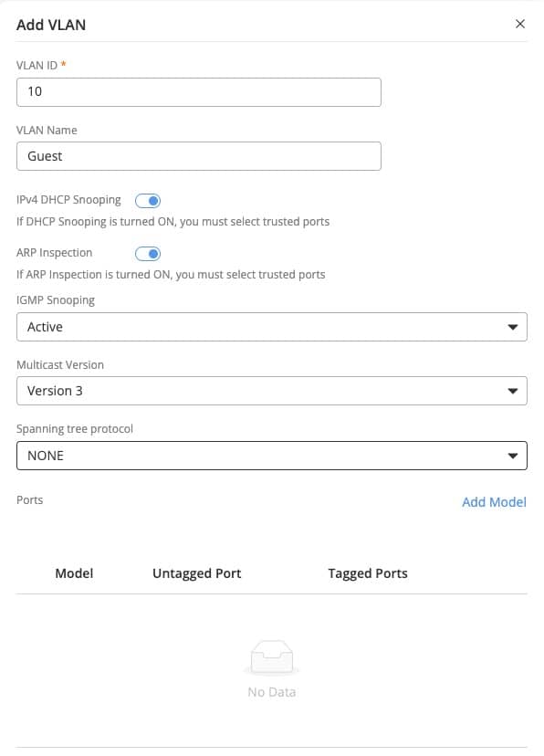The width and height of the screenshot is (544, 756).
Task: Click the VLAN ID input field
Action: (198, 92)
